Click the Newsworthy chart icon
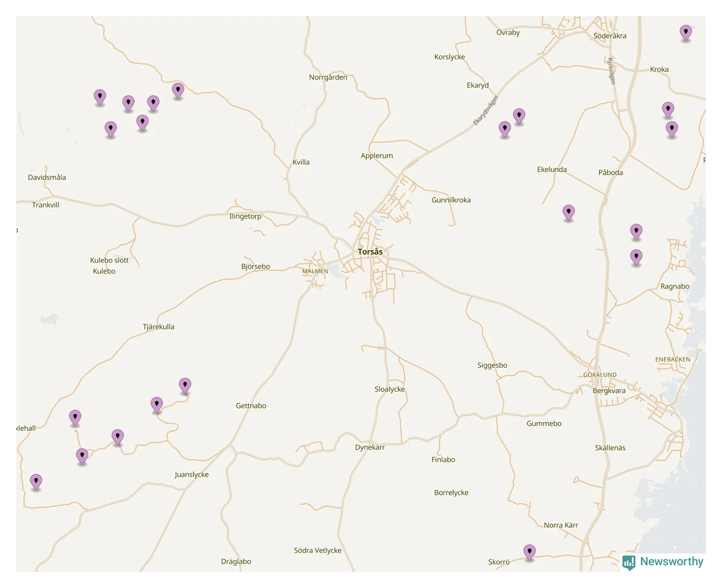This screenshot has height=588, width=722. (628, 563)
